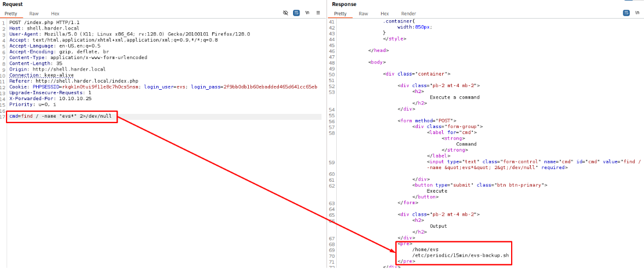Toggle the \n newline display in Response panel
The height and width of the screenshot is (272, 644).
tap(637, 13)
